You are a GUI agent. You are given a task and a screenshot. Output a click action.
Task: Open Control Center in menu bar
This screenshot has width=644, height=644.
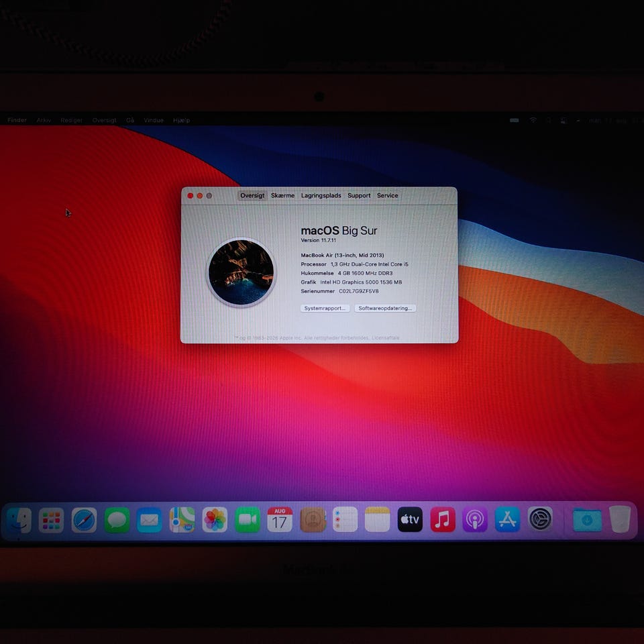click(x=564, y=120)
